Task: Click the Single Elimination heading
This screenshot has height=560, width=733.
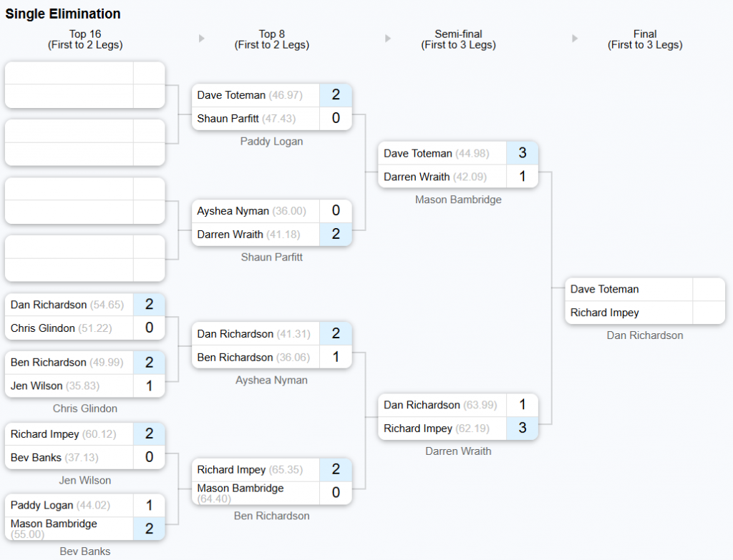Action: click(x=63, y=14)
